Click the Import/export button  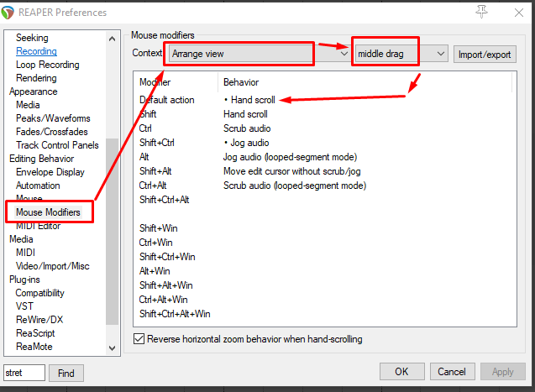[485, 54]
